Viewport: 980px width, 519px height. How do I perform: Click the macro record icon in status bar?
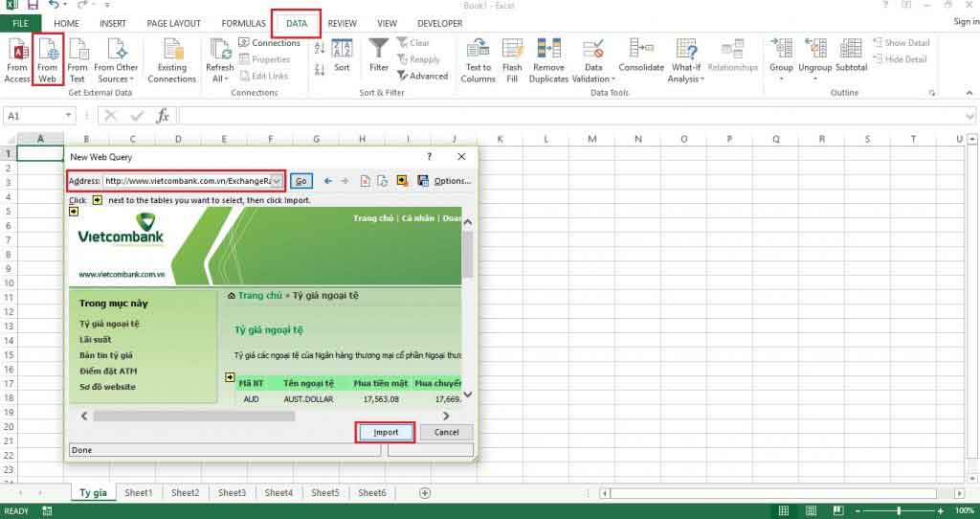point(47,511)
